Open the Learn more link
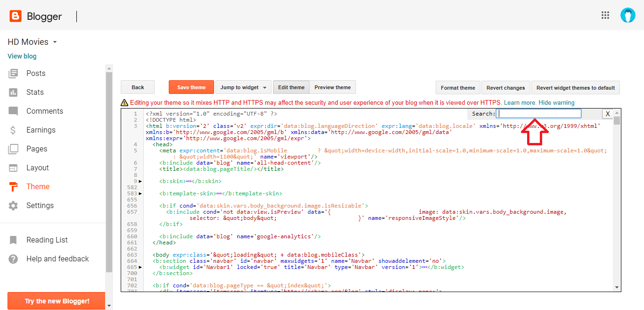Image resolution: width=644 pixels, height=310 pixels. tap(520, 102)
